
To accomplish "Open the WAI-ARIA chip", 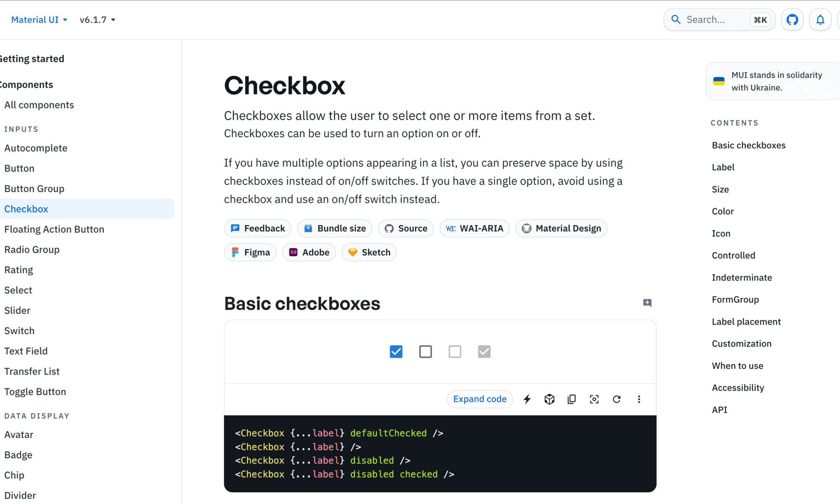I will (x=475, y=228).
